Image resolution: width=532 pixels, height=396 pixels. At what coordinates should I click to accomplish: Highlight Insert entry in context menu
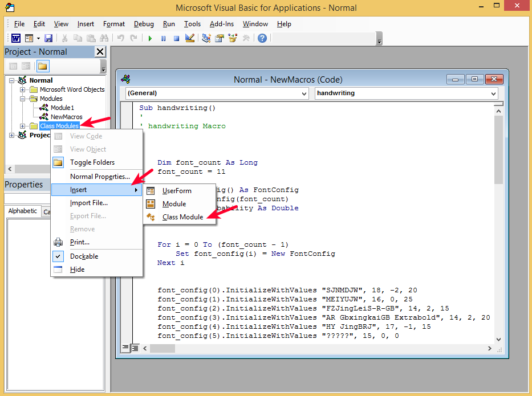click(97, 190)
